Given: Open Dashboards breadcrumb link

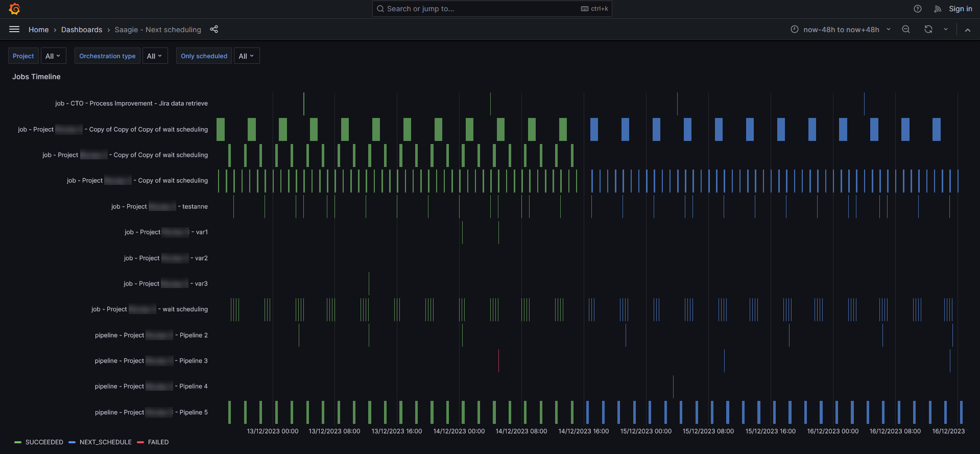Looking at the screenshot, I should [82, 30].
